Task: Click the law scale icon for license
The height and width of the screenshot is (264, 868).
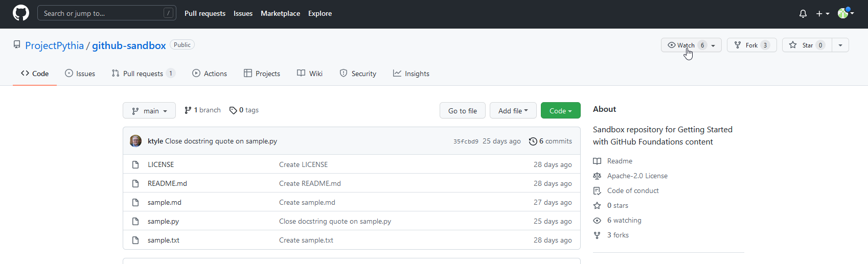Action: [x=597, y=176]
